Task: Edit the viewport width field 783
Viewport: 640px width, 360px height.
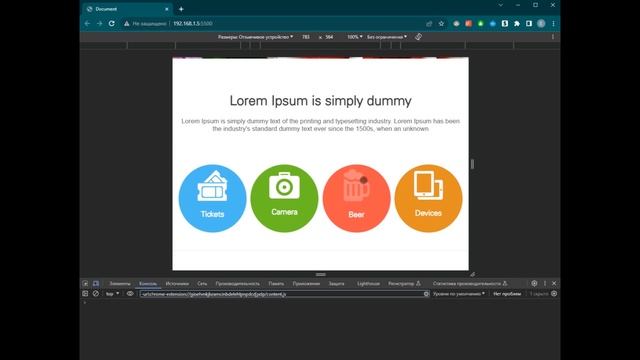Action: coord(306,37)
